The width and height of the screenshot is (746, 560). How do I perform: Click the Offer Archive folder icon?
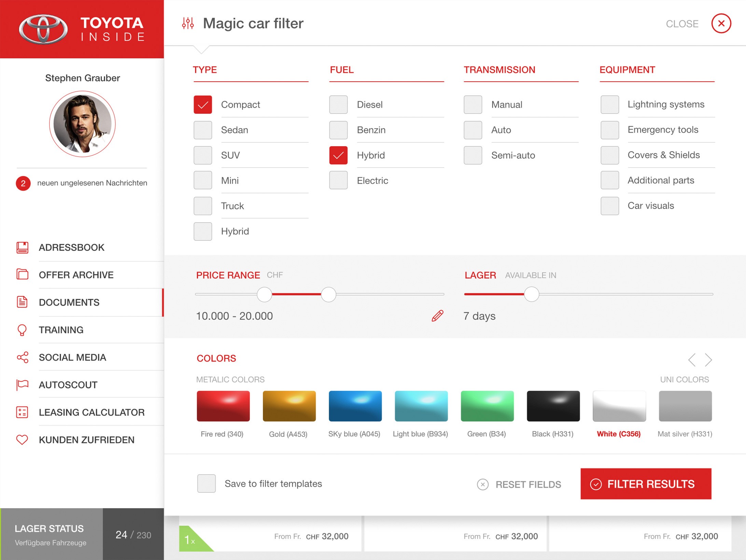[x=23, y=275]
